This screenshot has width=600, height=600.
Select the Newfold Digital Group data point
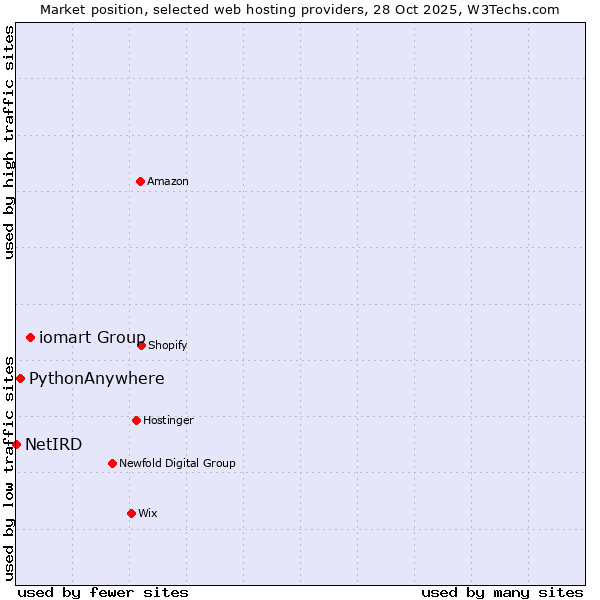112,463
